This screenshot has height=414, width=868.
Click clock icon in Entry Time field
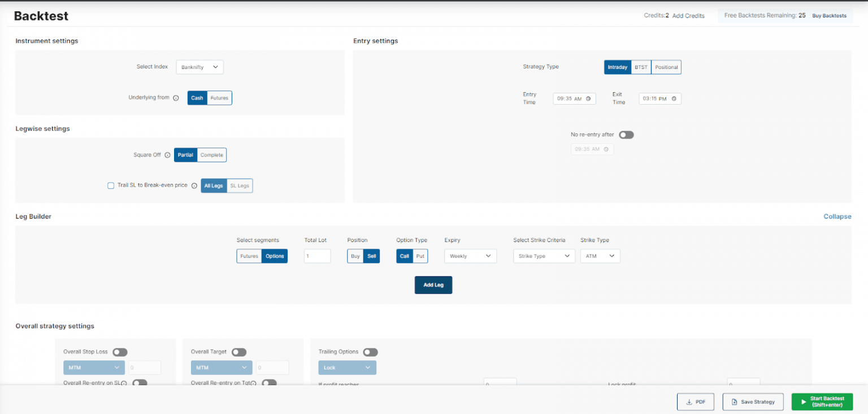pos(588,98)
